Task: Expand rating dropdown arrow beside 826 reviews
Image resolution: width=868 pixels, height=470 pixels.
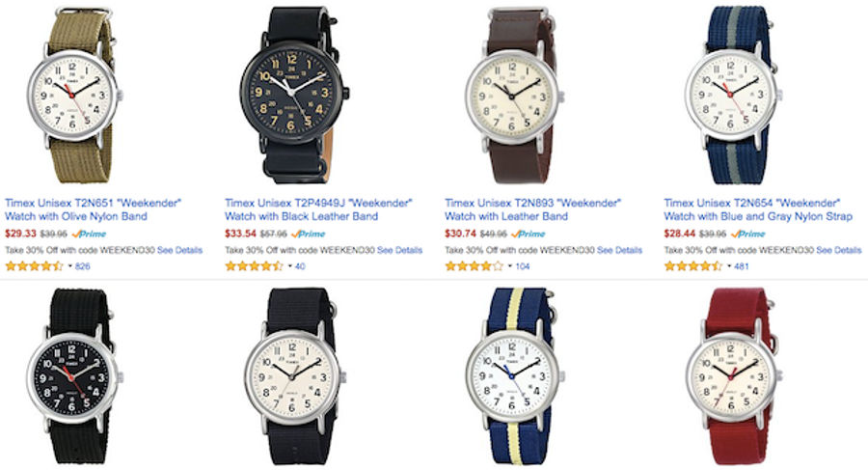Action: point(70,266)
